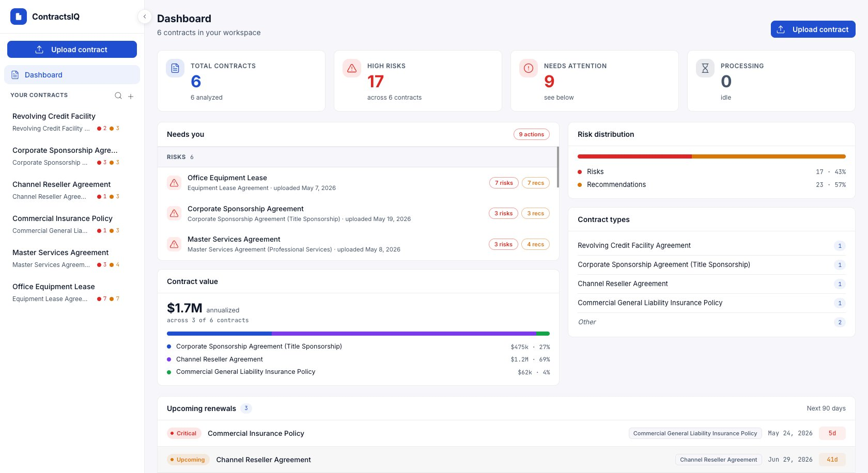This screenshot has height=473, width=868.
Task: Click the 5d remaining badge
Action: 832,433
